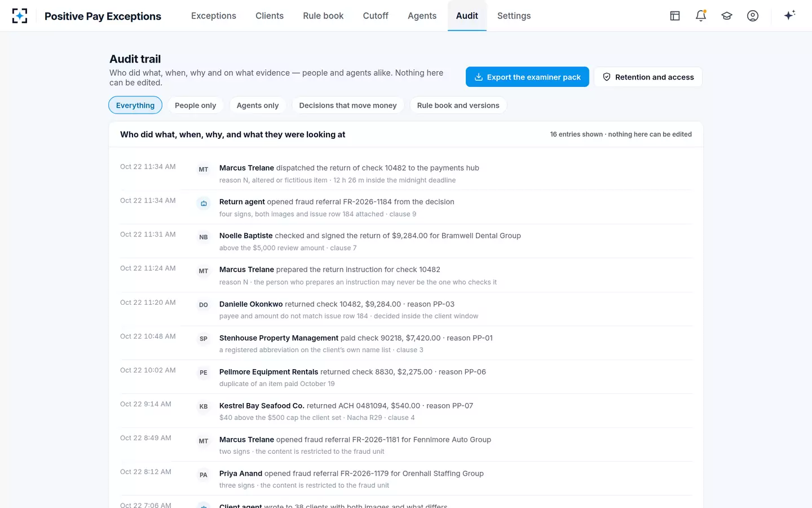Click the DO avatar for Danielle Okonkwo
Screen dimensions: 812x508
pos(204,305)
